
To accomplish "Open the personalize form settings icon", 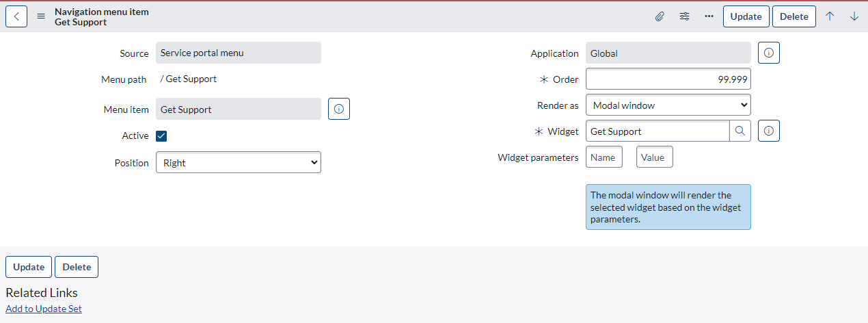I will (684, 16).
